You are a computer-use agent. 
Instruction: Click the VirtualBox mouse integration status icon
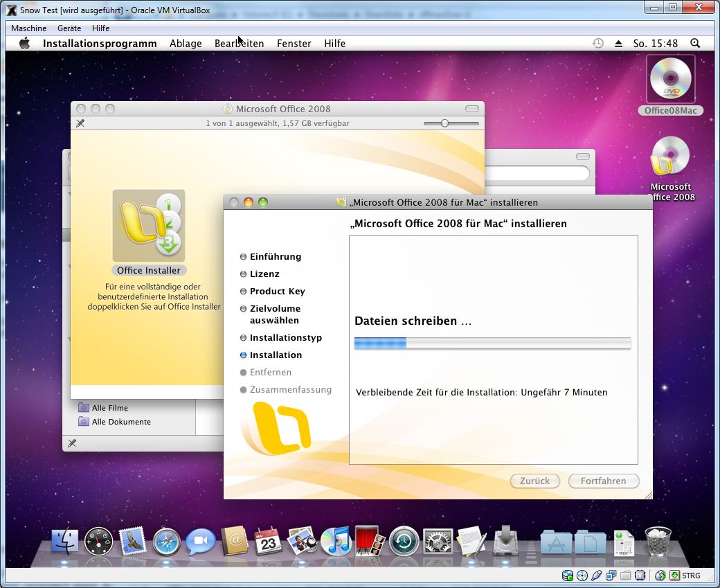(x=660, y=575)
